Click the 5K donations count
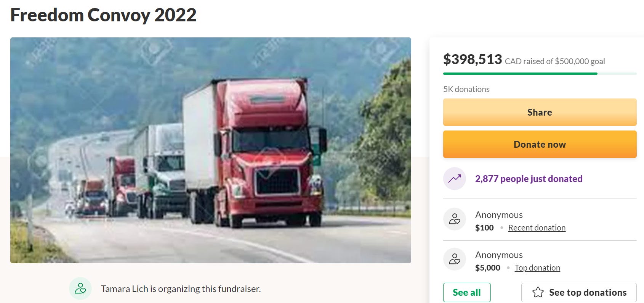Viewport: 644px width, 303px height. (x=466, y=89)
